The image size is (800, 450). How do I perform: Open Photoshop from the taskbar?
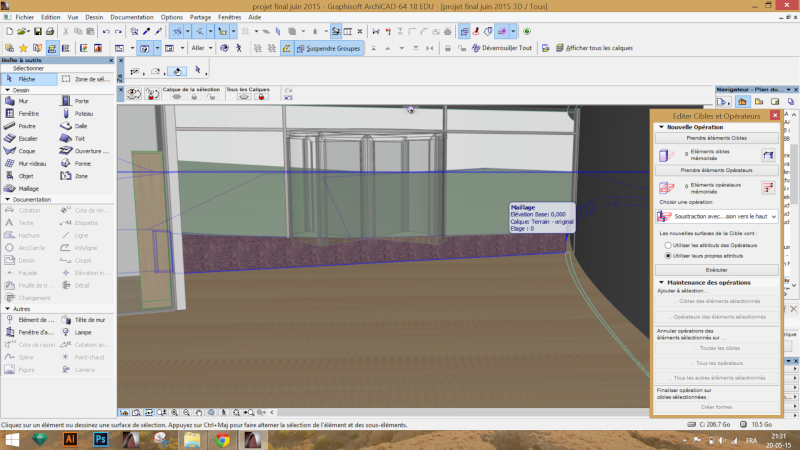pos(101,439)
